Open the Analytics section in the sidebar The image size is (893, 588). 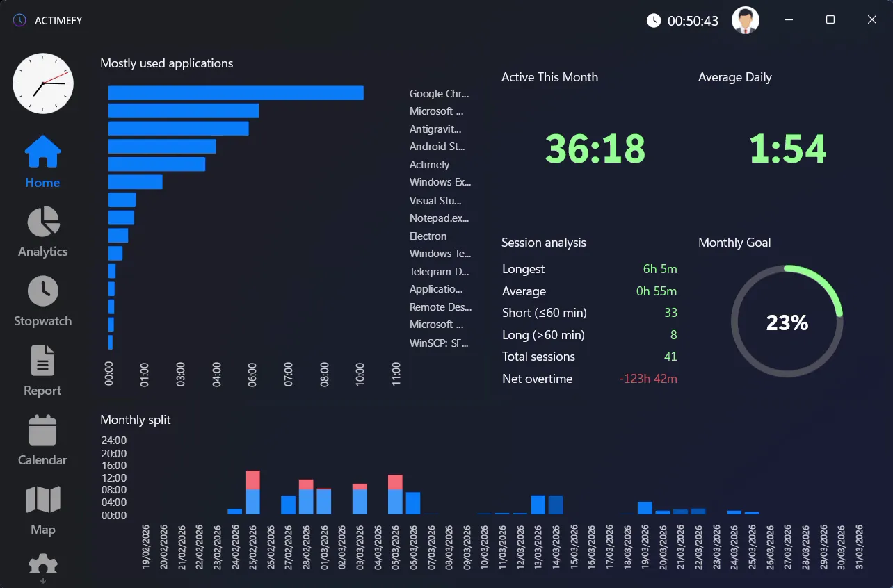[x=42, y=233]
